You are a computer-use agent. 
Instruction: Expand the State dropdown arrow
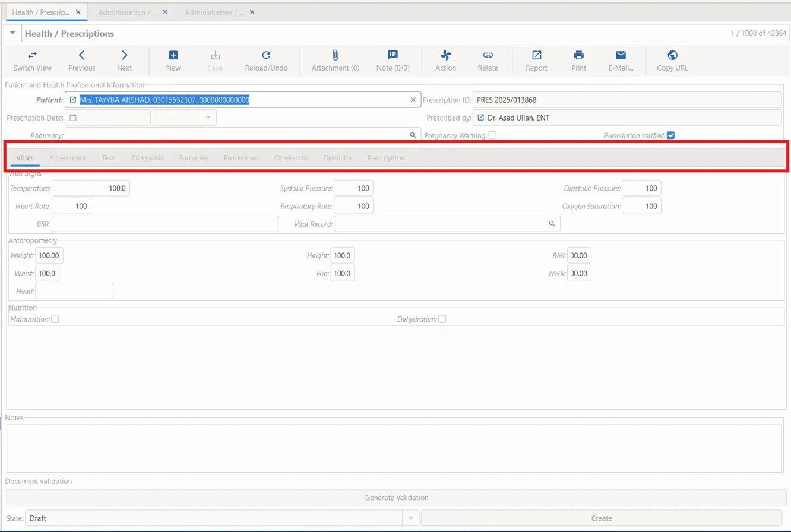(410, 518)
